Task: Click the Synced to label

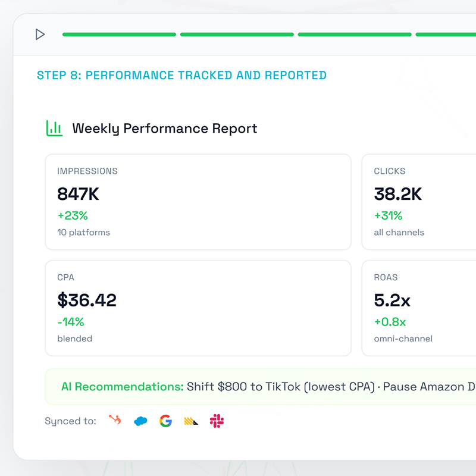Action: click(70, 421)
